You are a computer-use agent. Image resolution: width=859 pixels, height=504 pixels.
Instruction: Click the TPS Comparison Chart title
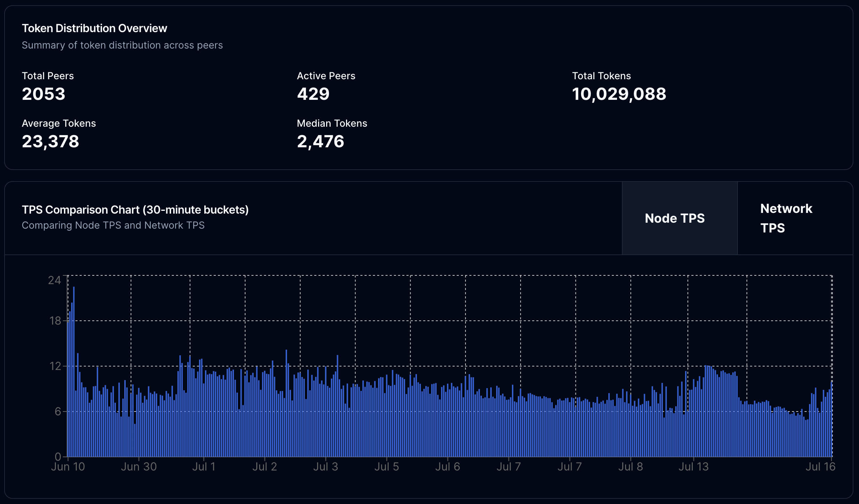click(x=135, y=210)
